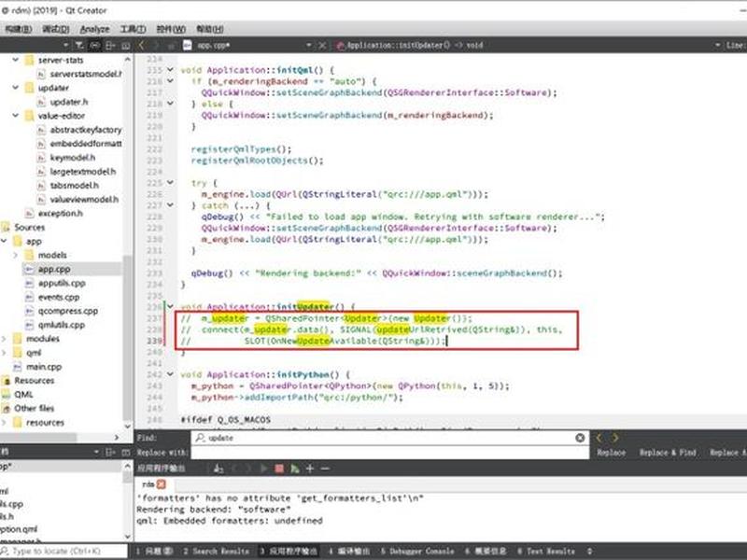Select app.cpp in the Sources tree
The height and width of the screenshot is (560, 747).
54,269
